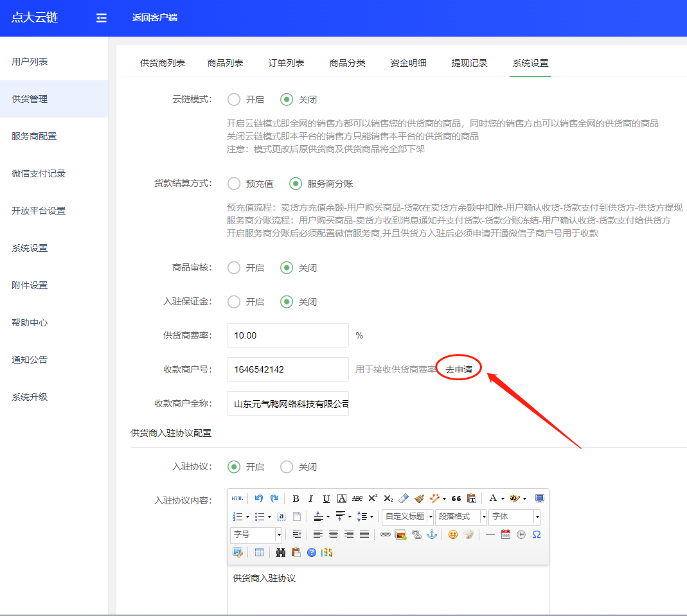Open editor help dialog
687x616 pixels.
[312, 552]
